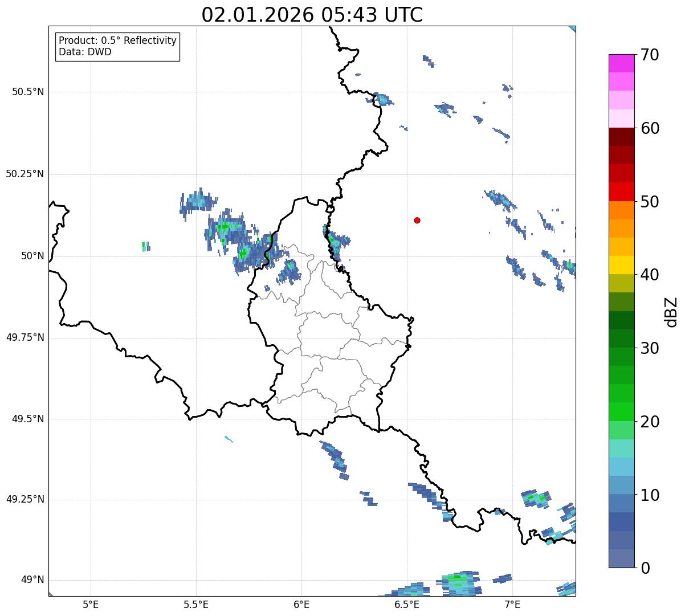
Task: Click the bright red colorbar swatch near 50
Action: [x=622, y=192]
